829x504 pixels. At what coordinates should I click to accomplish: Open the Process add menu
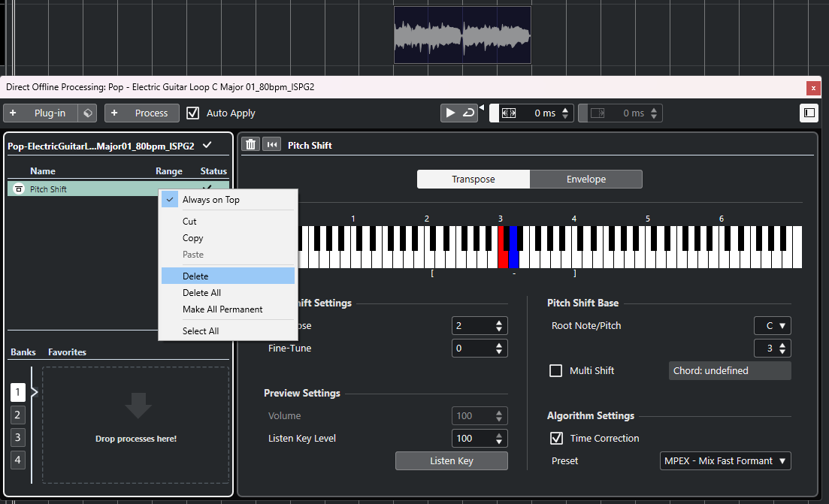click(142, 113)
